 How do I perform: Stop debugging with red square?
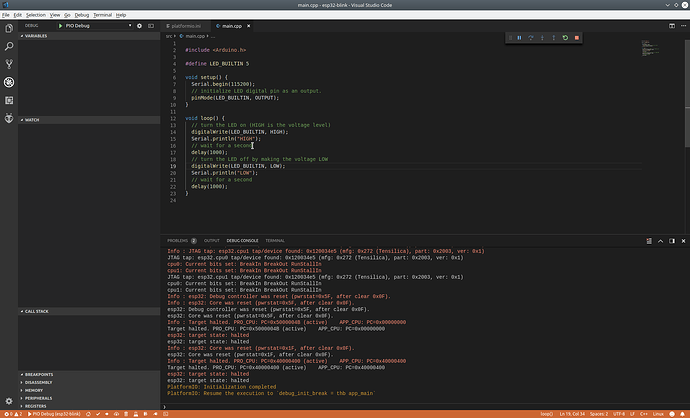577,38
